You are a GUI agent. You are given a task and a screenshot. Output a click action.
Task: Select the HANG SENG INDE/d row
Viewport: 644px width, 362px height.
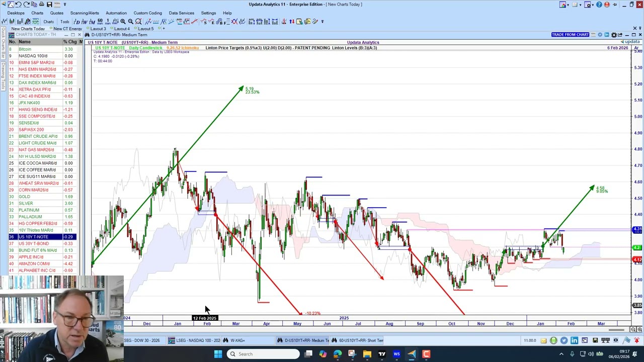point(42,110)
